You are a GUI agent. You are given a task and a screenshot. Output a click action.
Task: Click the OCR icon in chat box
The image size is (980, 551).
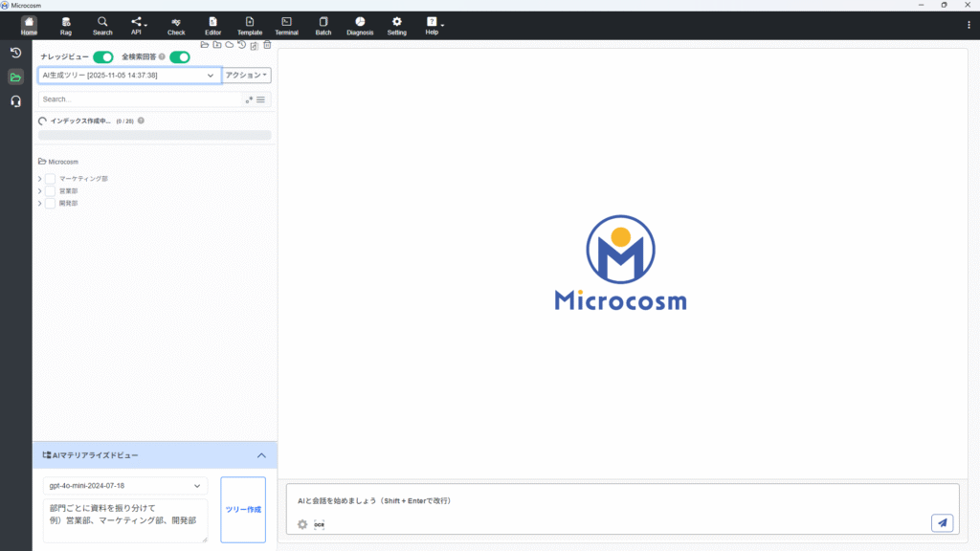tap(320, 524)
